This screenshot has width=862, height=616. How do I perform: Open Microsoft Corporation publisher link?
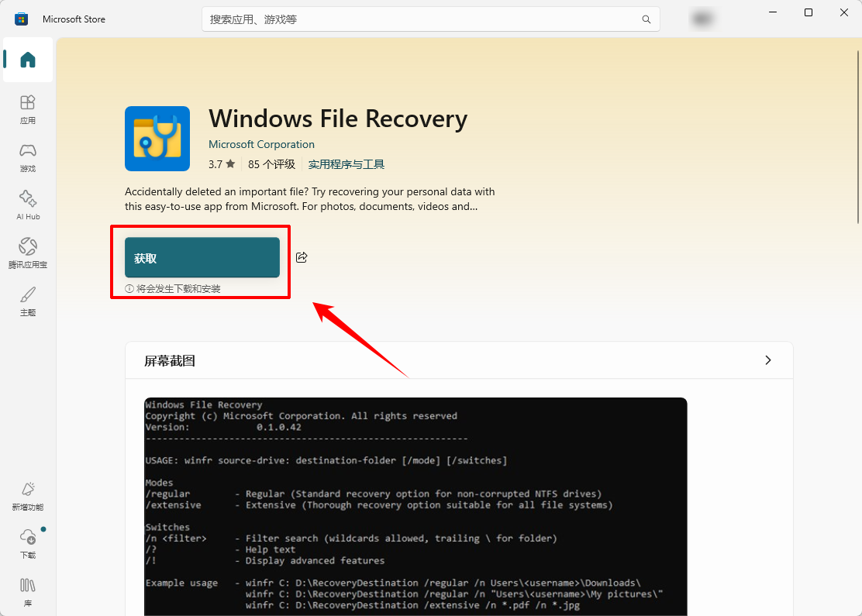[x=262, y=144]
